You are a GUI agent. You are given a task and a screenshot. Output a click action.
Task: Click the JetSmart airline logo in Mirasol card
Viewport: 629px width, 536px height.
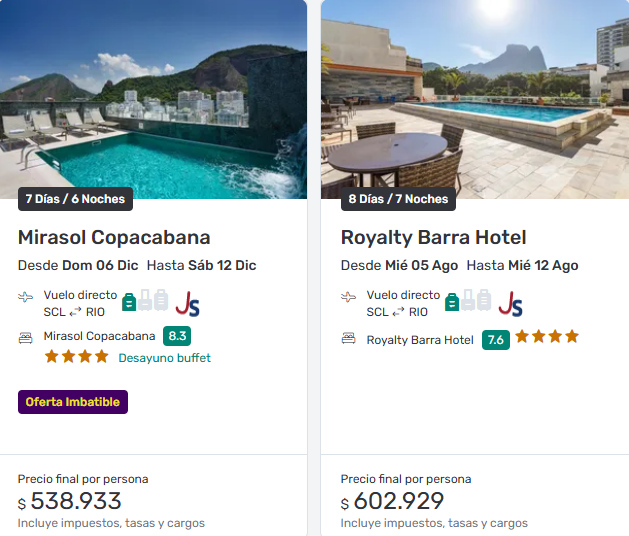[x=187, y=303]
